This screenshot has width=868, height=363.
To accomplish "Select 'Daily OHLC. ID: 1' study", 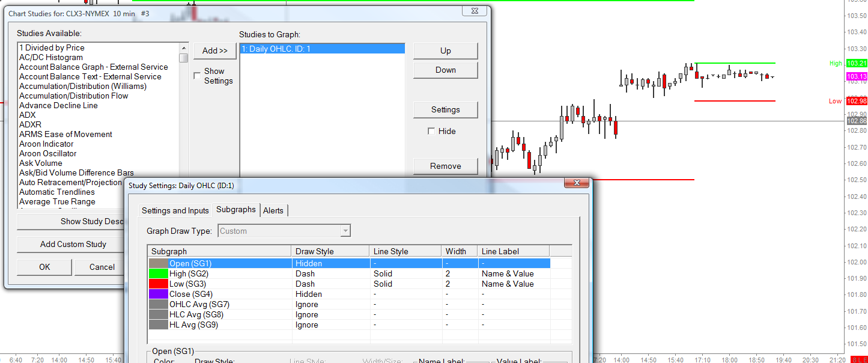I will [x=322, y=49].
